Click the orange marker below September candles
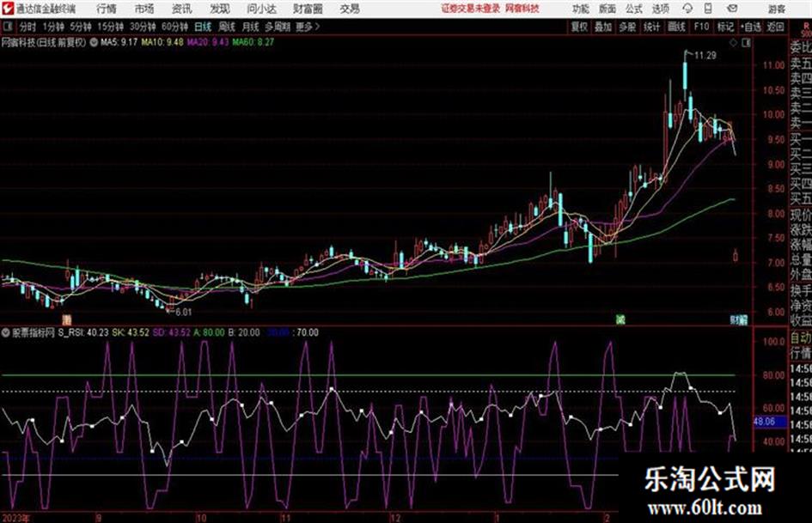The image size is (812, 523). click(x=66, y=319)
